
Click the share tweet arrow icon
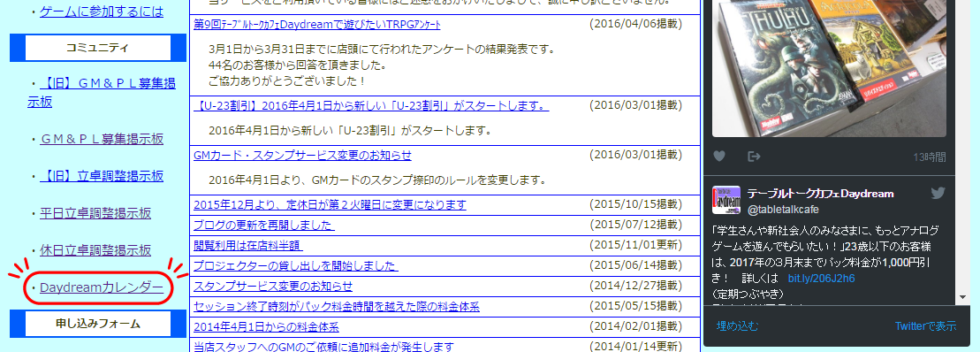click(755, 157)
